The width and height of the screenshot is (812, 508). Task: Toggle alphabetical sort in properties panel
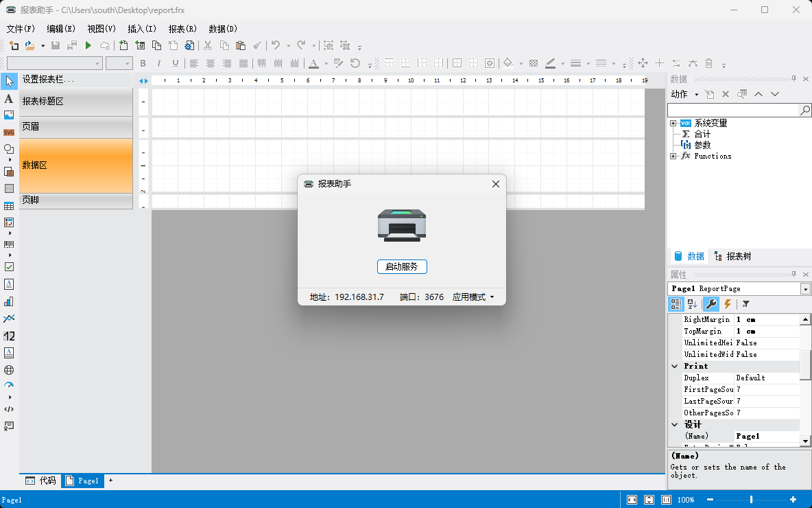tap(692, 304)
